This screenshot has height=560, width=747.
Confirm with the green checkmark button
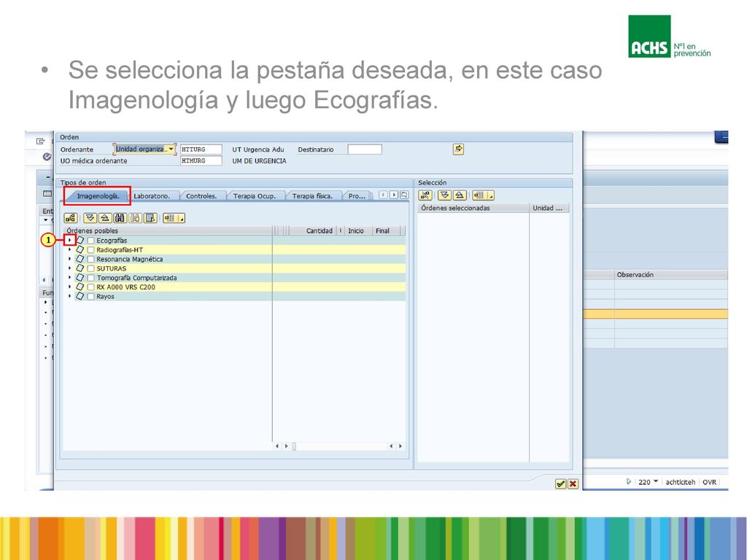coord(561,484)
